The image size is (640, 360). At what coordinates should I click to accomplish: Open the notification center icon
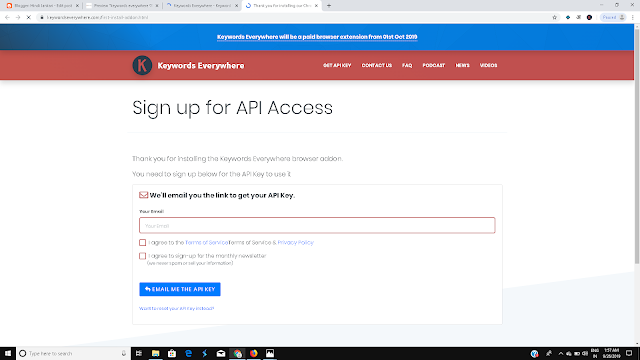[x=629, y=353]
